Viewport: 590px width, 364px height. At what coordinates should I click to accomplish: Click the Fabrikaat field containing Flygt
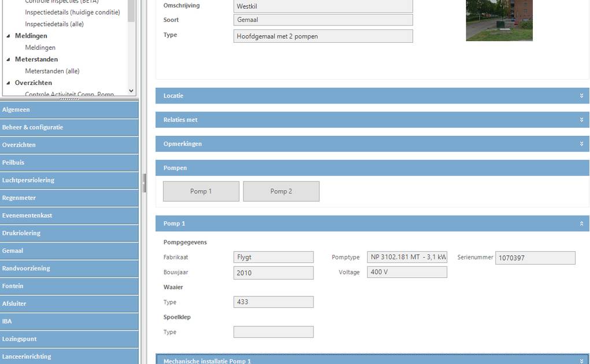[x=273, y=257]
